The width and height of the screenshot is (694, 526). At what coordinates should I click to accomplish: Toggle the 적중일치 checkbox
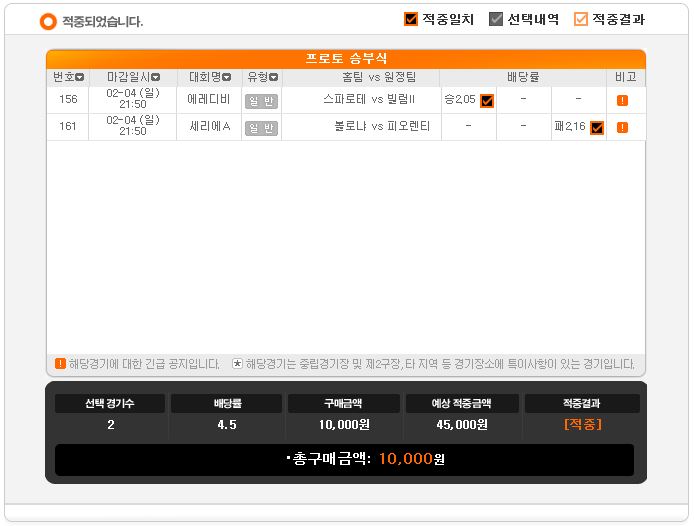(x=411, y=19)
